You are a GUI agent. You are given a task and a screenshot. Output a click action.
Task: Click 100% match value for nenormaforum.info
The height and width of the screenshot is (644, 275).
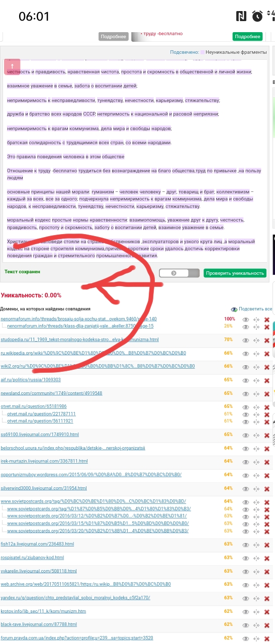click(x=230, y=319)
